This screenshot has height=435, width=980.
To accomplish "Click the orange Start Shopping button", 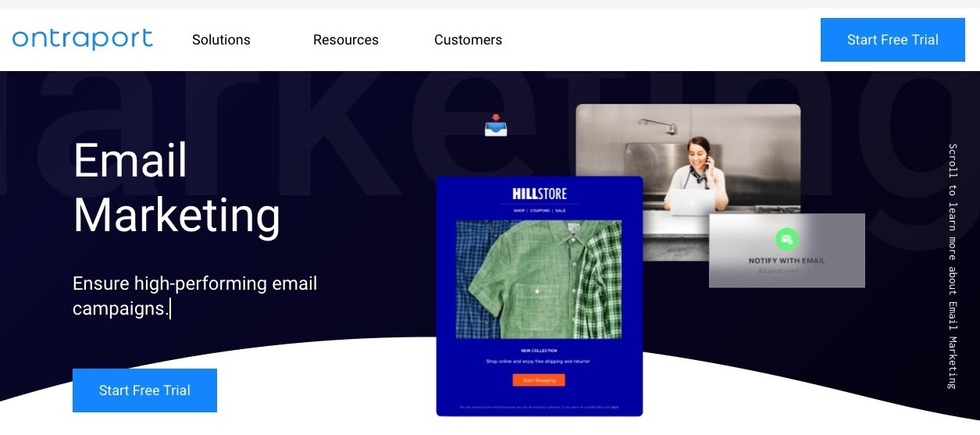I will (539, 380).
